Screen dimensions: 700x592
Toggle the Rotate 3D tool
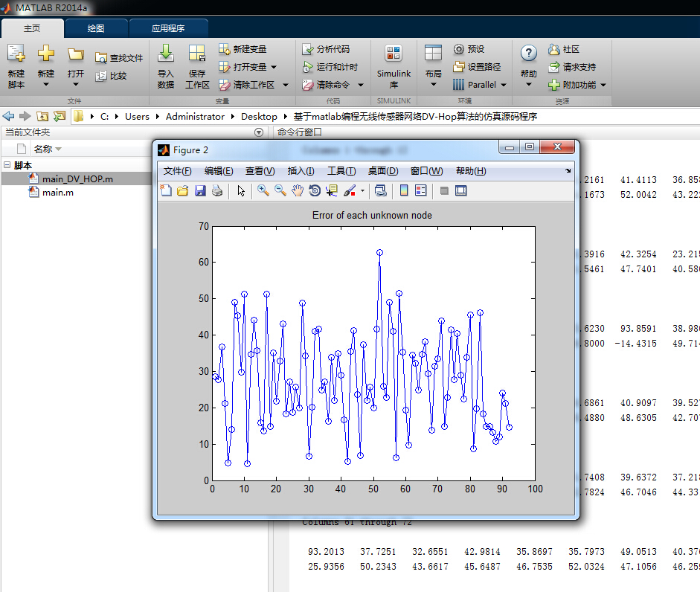point(315,190)
